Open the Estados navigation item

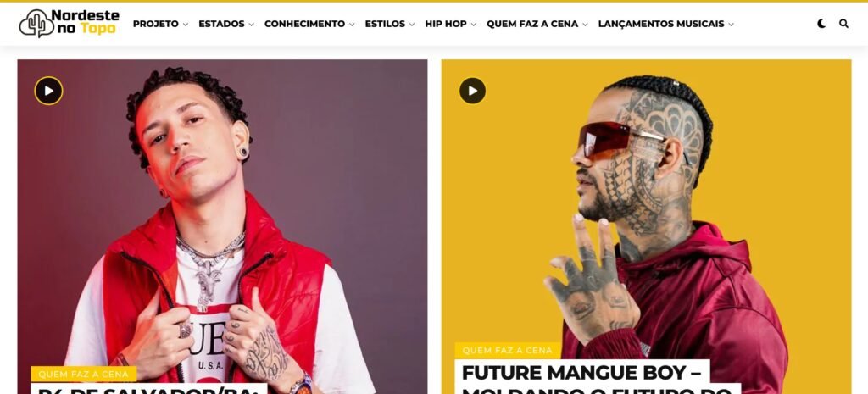(221, 24)
